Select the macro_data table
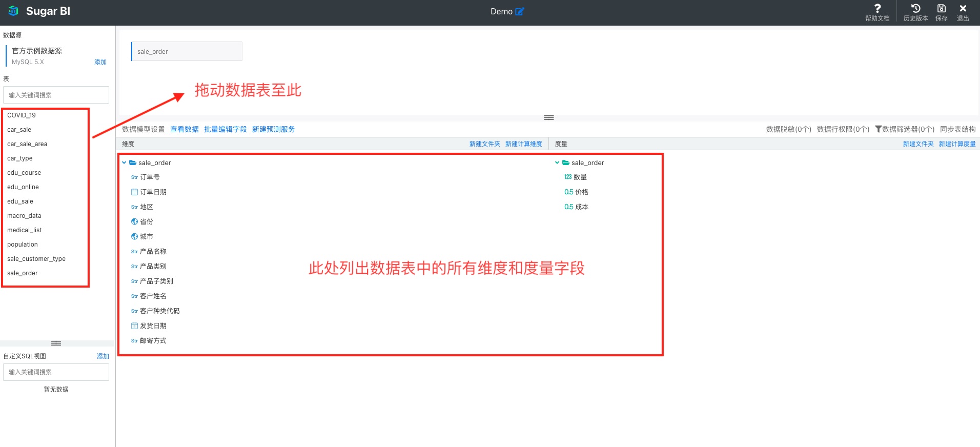This screenshot has height=447, width=980. (x=24, y=216)
